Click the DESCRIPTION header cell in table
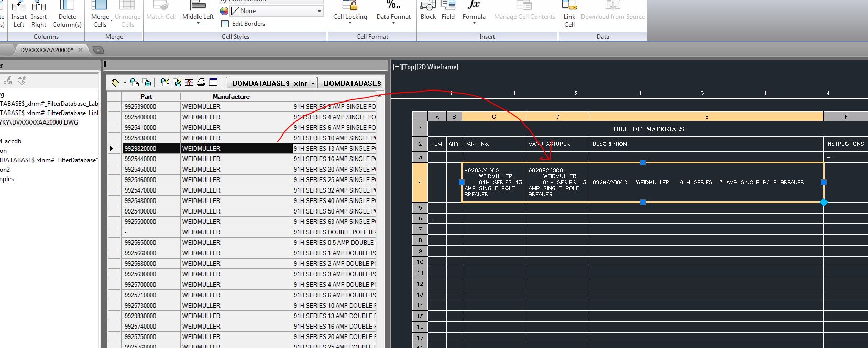Viewport: 868px width, 348px height. [707, 144]
